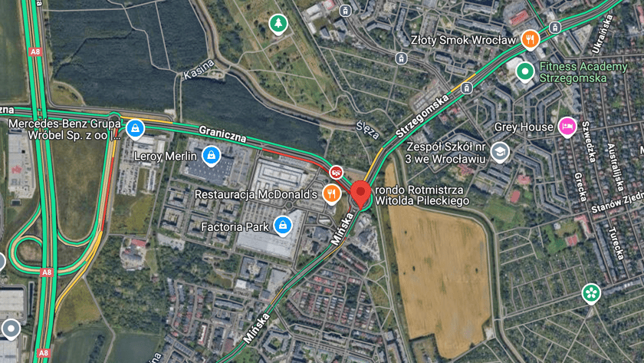Image resolution: width=644 pixels, height=363 pixels.
Task: Open the green flower garden marker
Action: [x=591, y=294]
